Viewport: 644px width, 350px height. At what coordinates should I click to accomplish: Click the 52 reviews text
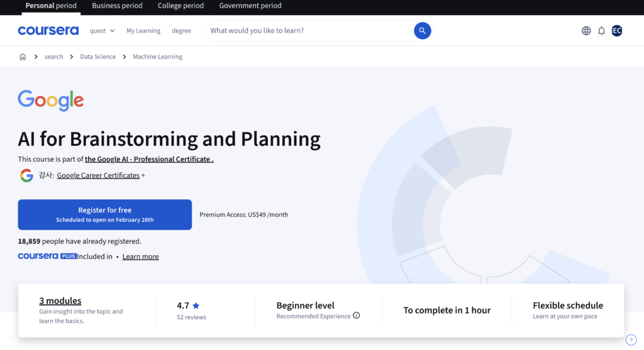pos(191,317)
